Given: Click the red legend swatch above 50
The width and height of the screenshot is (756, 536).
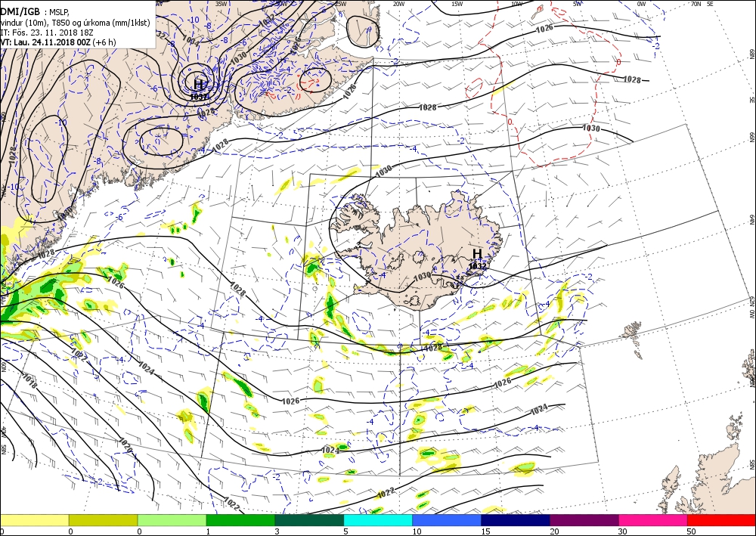Looking at the screenshot, I should (x=721, y=520).
